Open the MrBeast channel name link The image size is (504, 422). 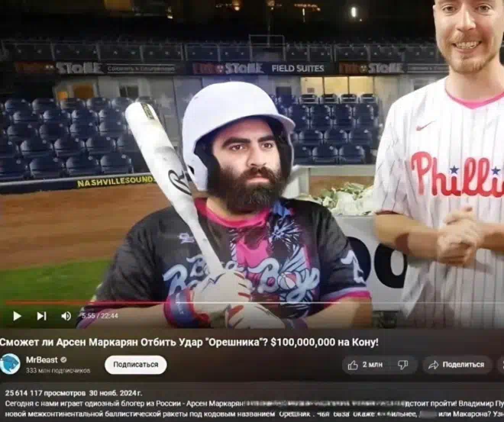tap(42, 359)
